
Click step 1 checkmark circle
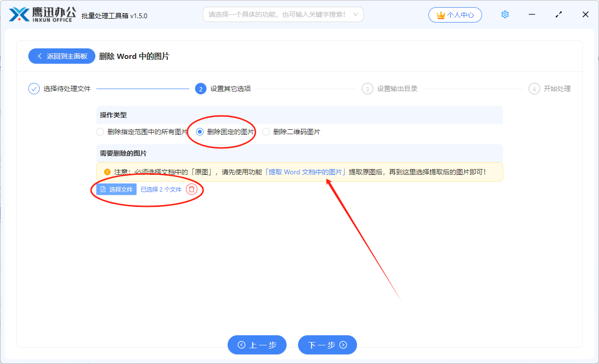(34, 89)
